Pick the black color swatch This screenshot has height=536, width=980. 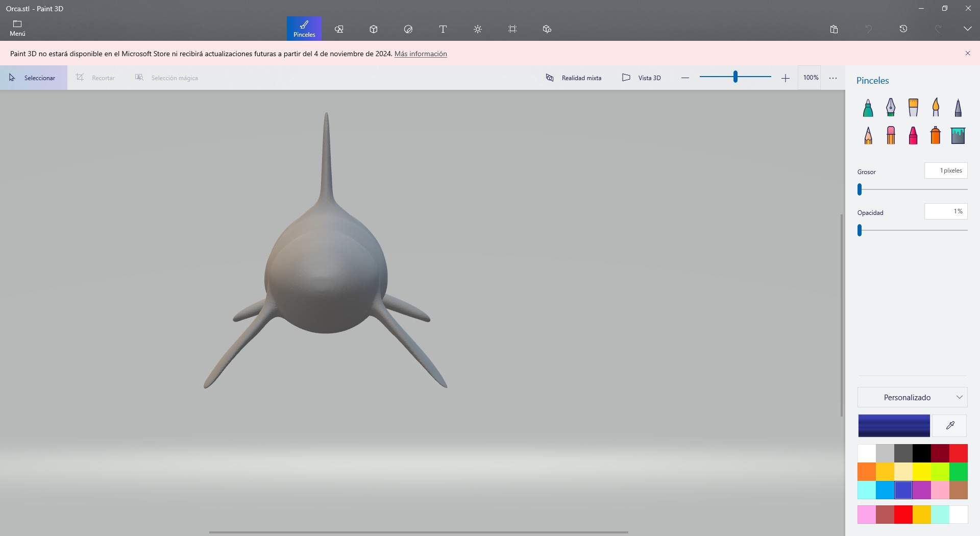(922, 453)
